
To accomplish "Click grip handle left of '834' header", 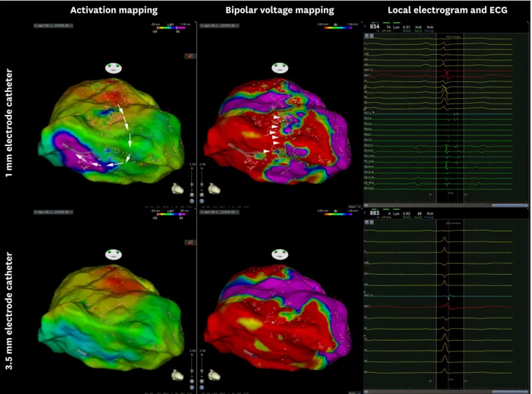I will 365,26.
